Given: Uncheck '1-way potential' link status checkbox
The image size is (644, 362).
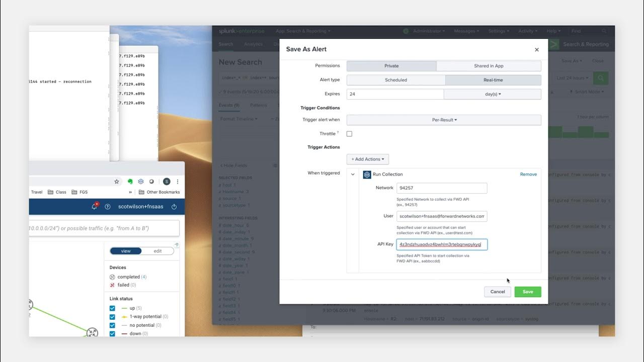Looking at the screenshot, I should (113, 317).
